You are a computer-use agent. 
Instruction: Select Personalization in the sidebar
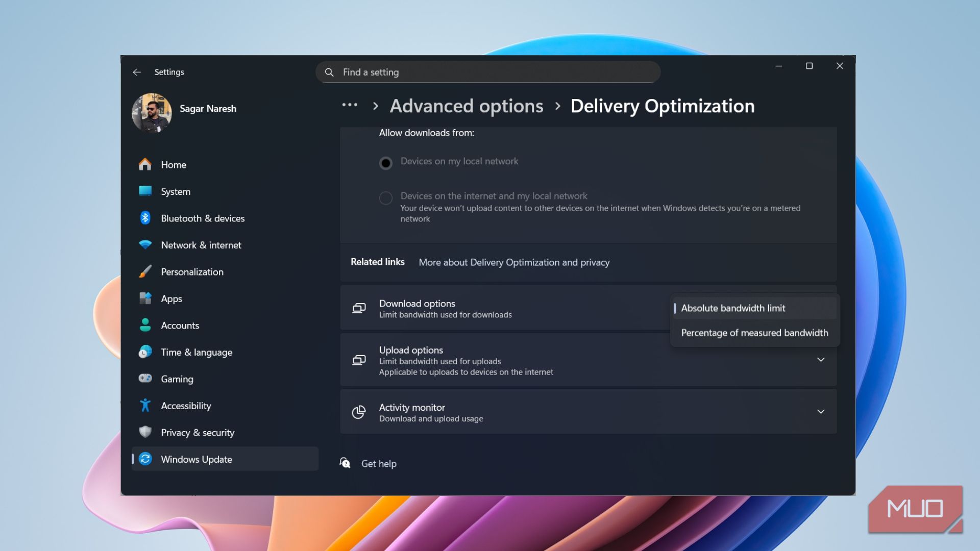coord(225,271)
